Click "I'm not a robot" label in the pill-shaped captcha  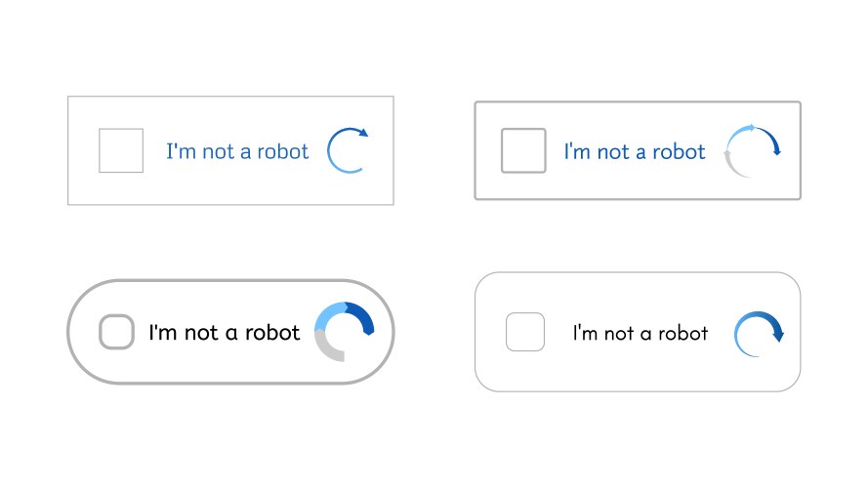(x=224, y=333)
